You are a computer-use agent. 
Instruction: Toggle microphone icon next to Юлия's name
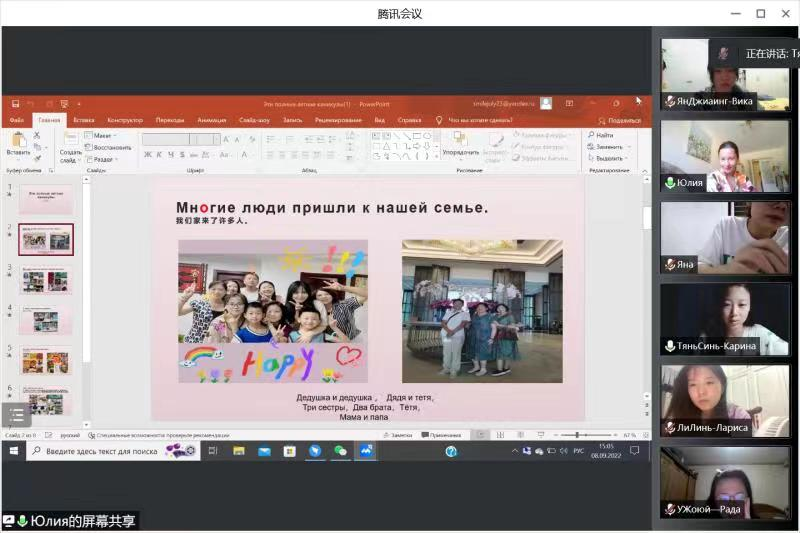point(670,183)
